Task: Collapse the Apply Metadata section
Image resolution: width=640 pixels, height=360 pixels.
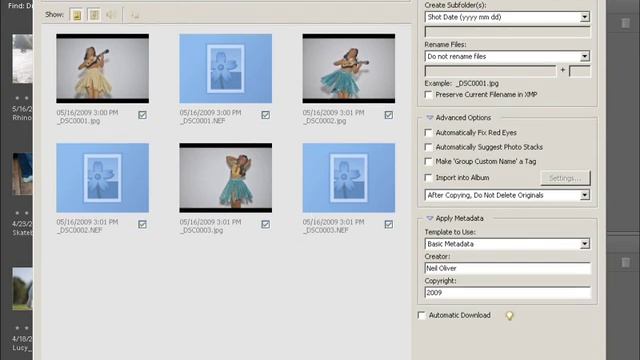Action: (429, 218)
